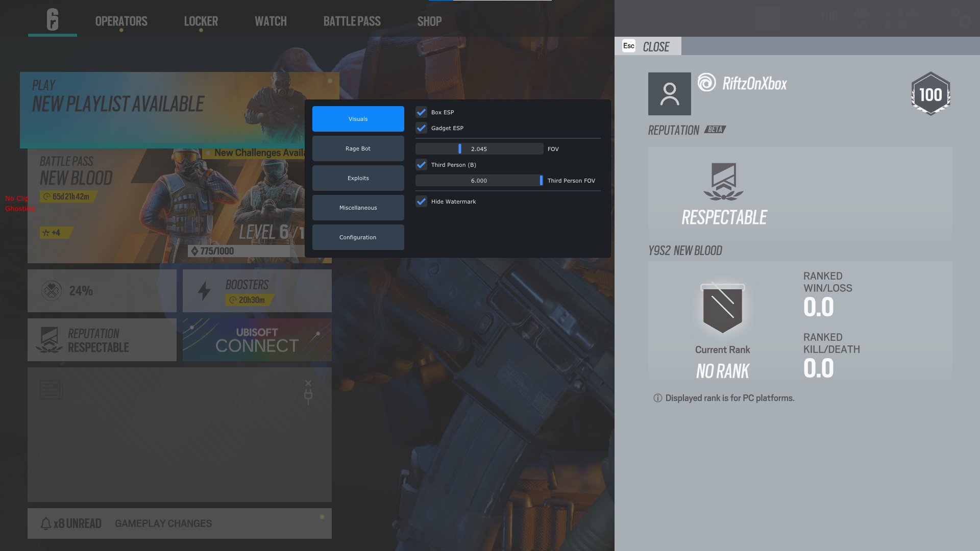980x551 pixels.
Task: Click the Ubisoft Connect icon beside RiftzOnXbox
Action: [706, 83]
